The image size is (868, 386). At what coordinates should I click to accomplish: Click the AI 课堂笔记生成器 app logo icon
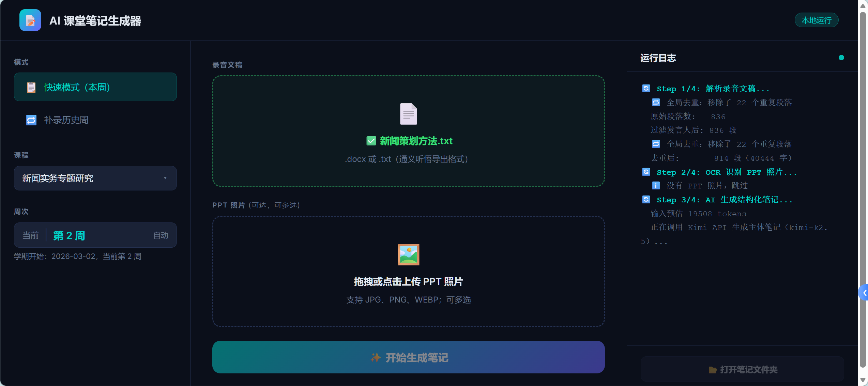point(30,20)
